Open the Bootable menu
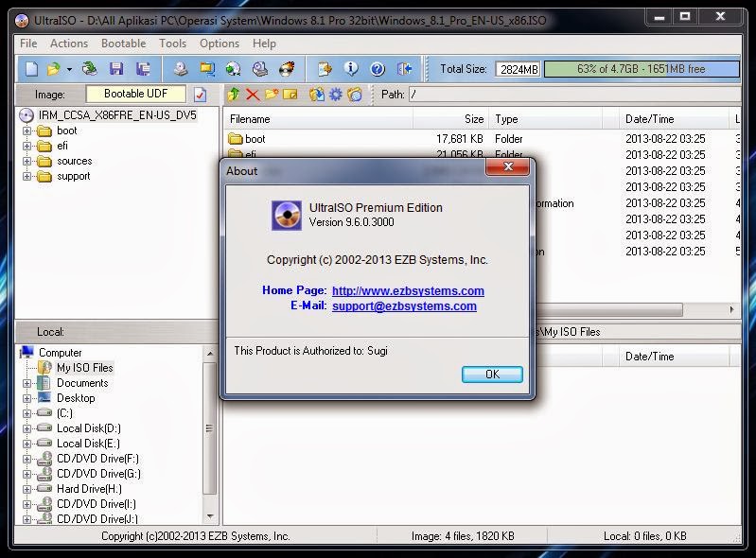This screenshot has height=558, width=756. click(123, 44)
